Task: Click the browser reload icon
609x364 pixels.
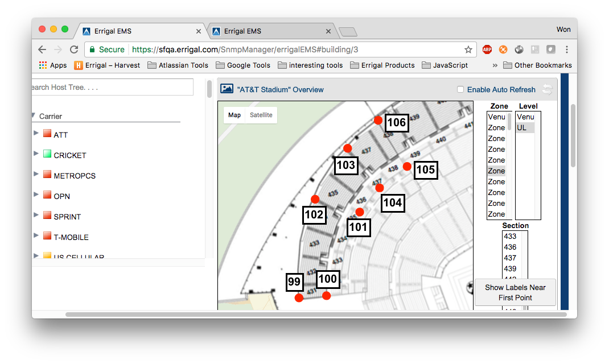Action: [x=74, y=49]
